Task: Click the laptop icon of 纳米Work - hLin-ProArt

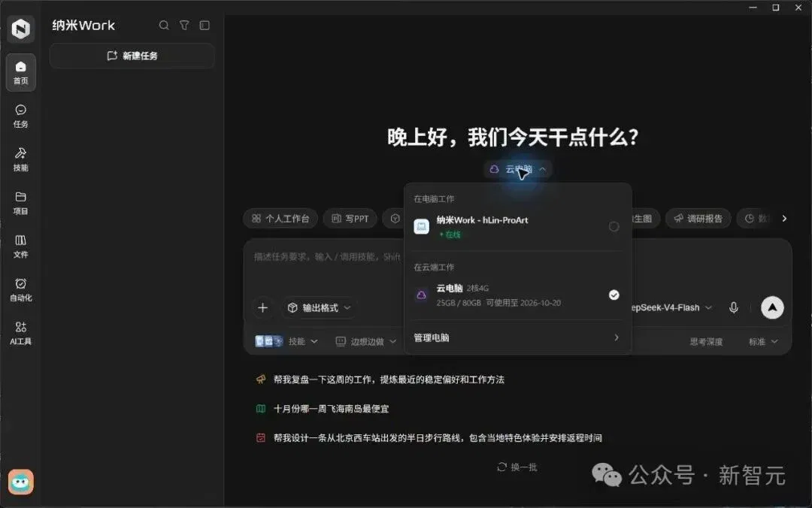Action: pyautogui.click(x=422, y=226)
